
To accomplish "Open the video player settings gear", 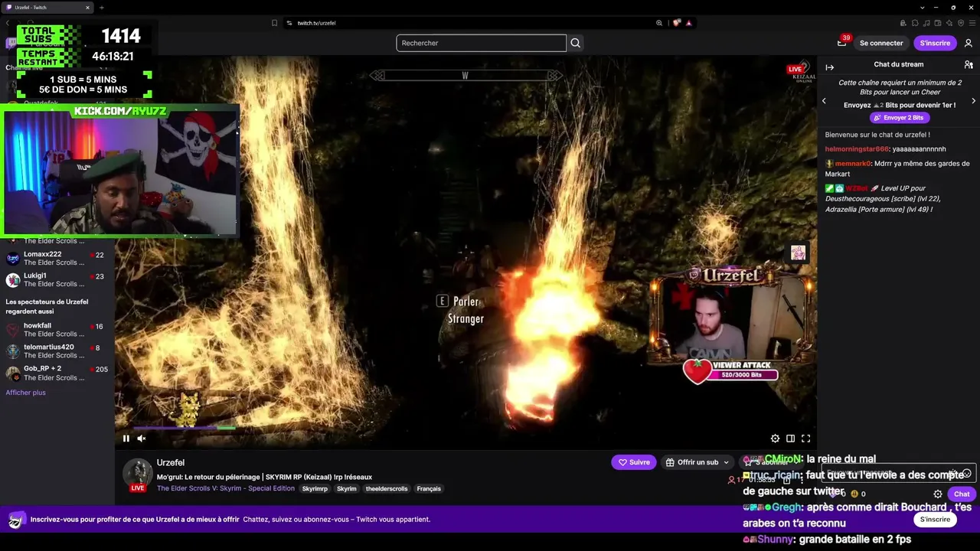I will click(x=775, y=439).
